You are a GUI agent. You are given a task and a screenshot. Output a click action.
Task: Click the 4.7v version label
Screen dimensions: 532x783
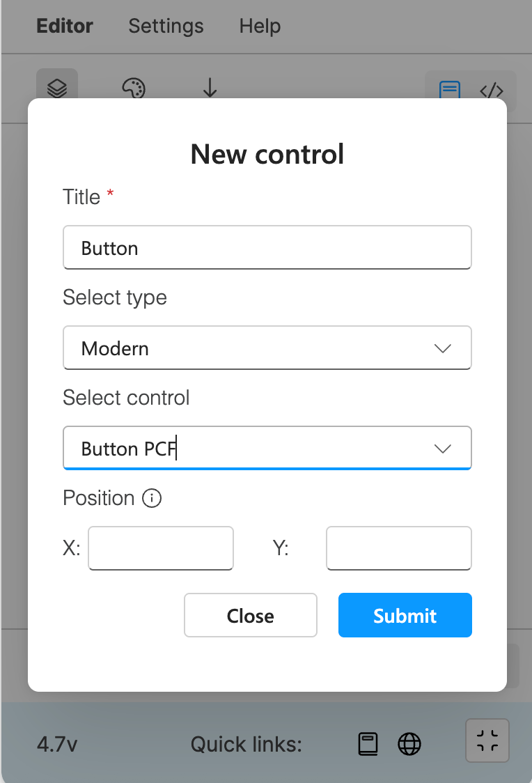pyautogui.click(x=57, y=744)
